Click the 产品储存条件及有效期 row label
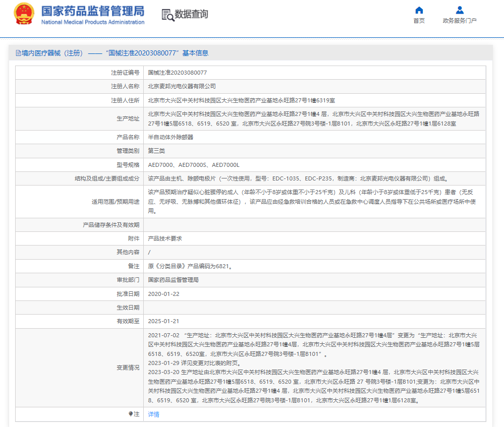This screenshot has height=427, width=504. 111,225
